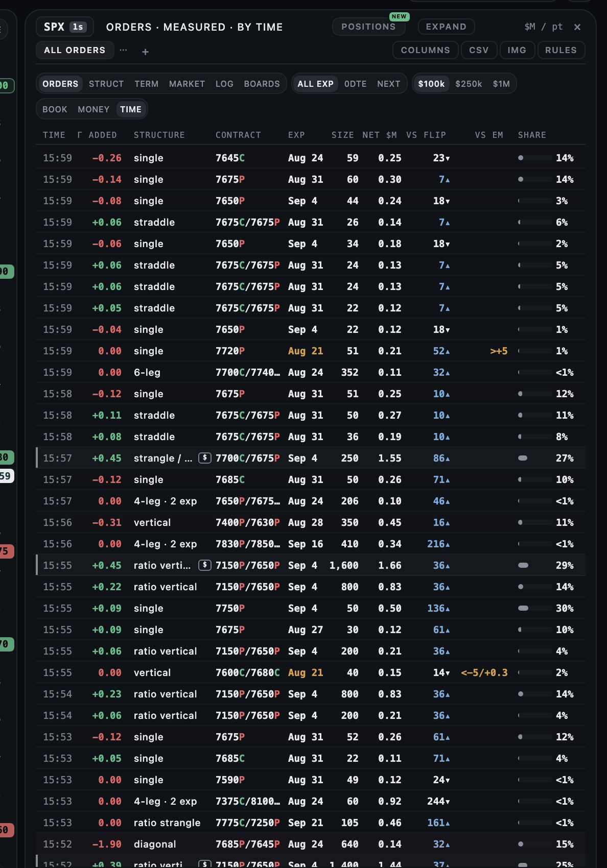Select the NEXT expiry filter

pos(389,84)
